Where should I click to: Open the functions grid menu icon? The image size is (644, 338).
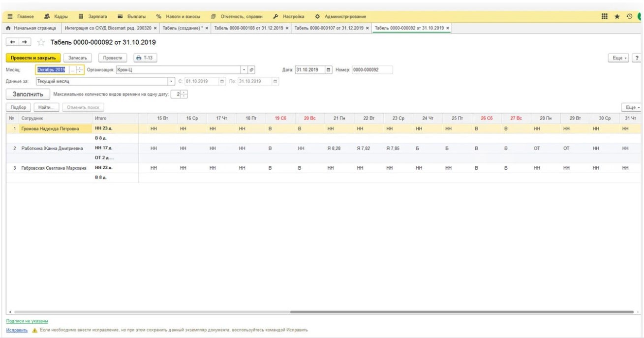605,16
